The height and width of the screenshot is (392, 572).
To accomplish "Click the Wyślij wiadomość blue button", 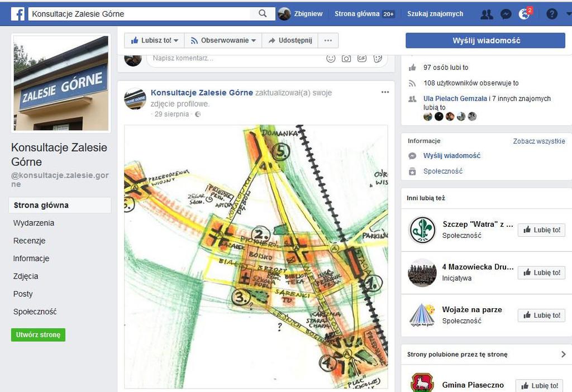I will point(485,40).
